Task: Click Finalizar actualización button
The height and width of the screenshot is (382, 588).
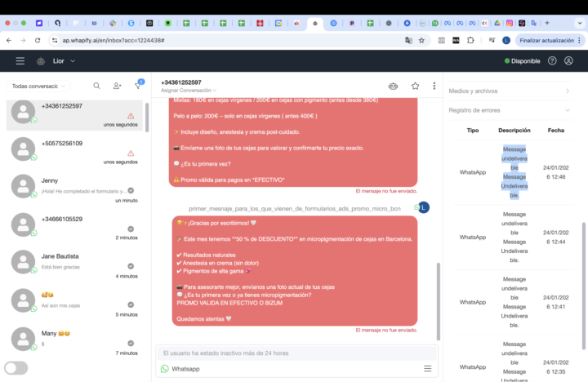Action: 546,41
